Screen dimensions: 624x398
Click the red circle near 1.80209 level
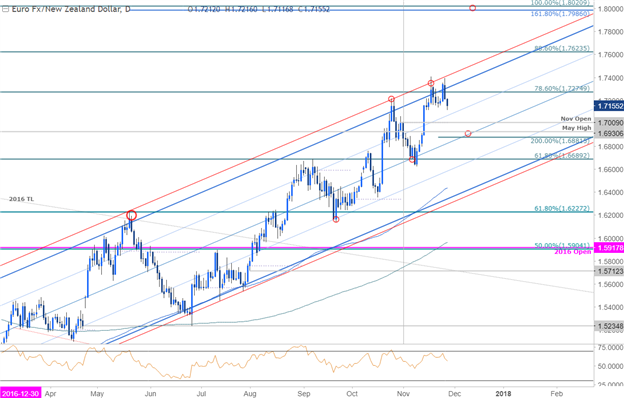pyautogui.click(x=472, y=8)
